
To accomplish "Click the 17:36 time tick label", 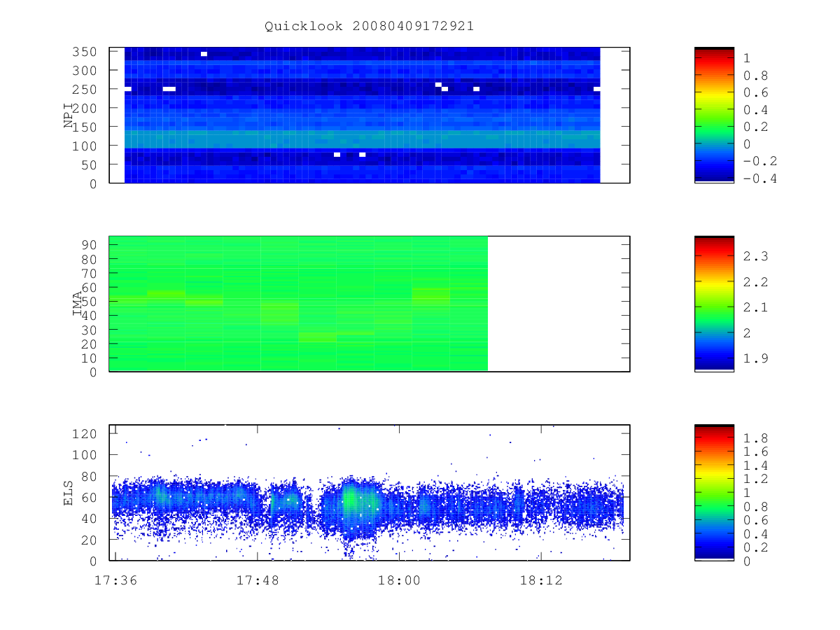I will tap(115, 580).
